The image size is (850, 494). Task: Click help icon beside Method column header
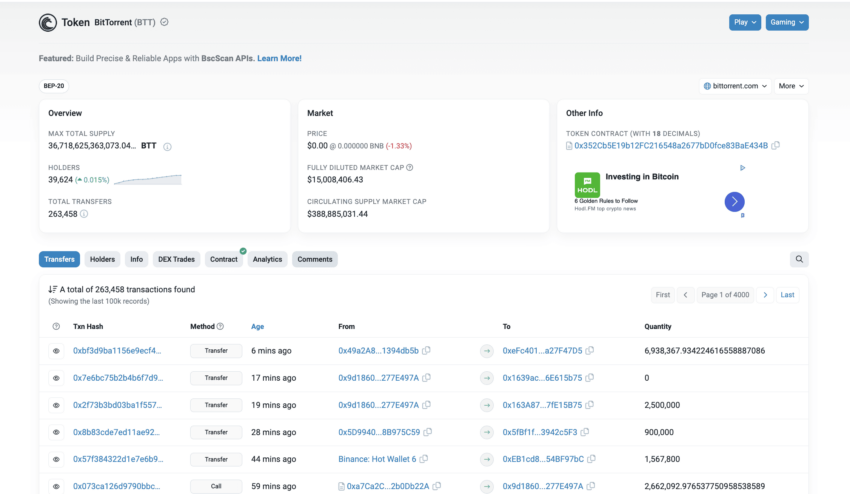[220, 326]
